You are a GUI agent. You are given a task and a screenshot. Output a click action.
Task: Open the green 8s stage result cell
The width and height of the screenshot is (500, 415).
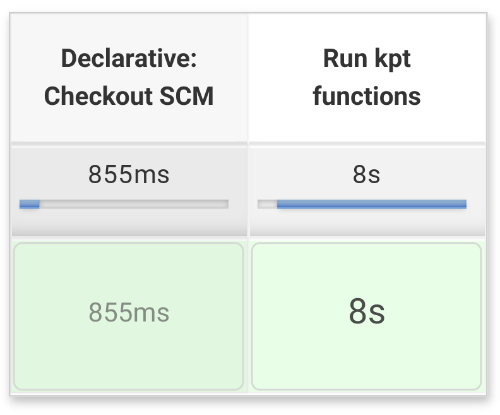(x=367, y=316)
